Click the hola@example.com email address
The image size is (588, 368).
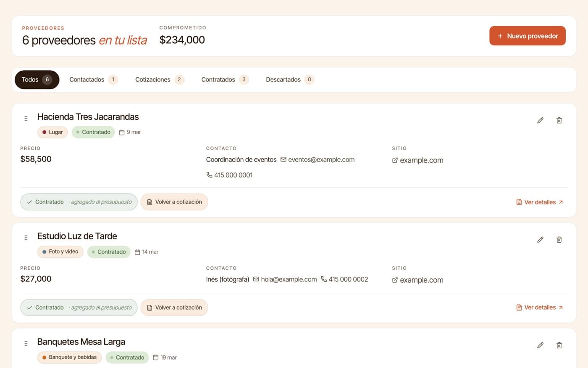tap(289, 279)
